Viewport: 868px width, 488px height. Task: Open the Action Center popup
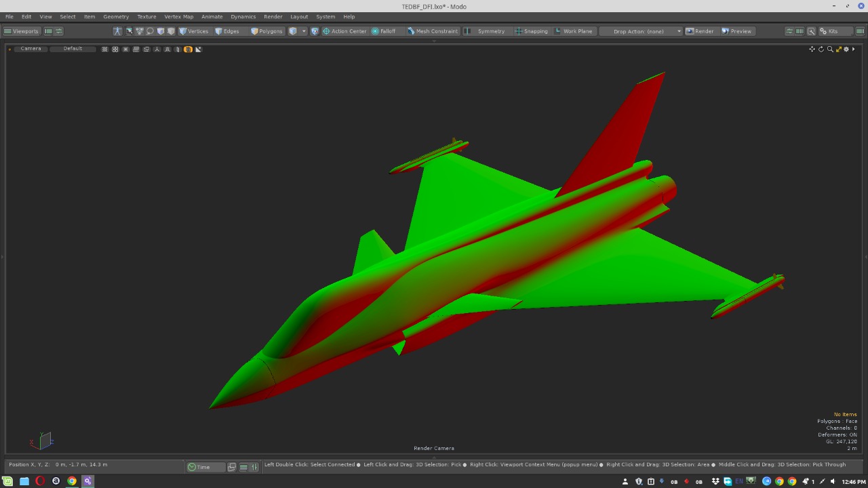(x=344, y=31)
